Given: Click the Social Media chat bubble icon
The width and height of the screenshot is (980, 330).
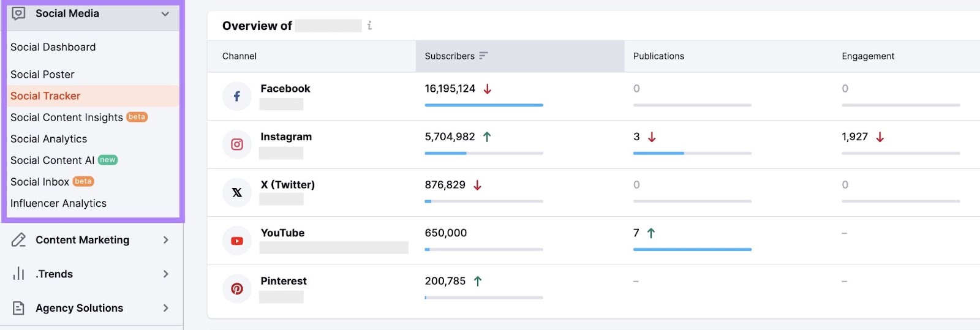Looking at the screenshot, I should 19,13.
